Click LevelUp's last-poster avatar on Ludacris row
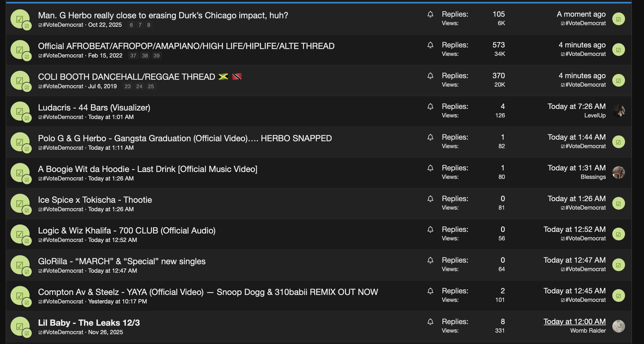 point(618,111)
